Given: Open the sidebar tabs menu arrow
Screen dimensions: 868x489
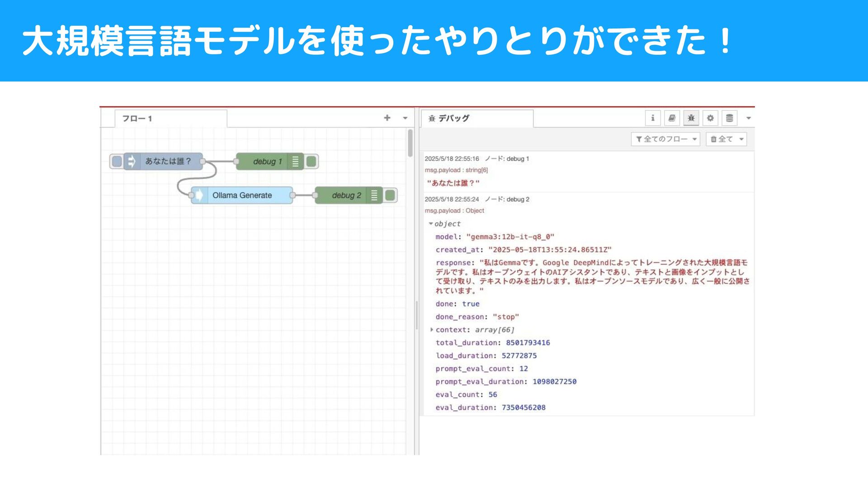Looking at the screenshot, I should (x=749, y=118).
